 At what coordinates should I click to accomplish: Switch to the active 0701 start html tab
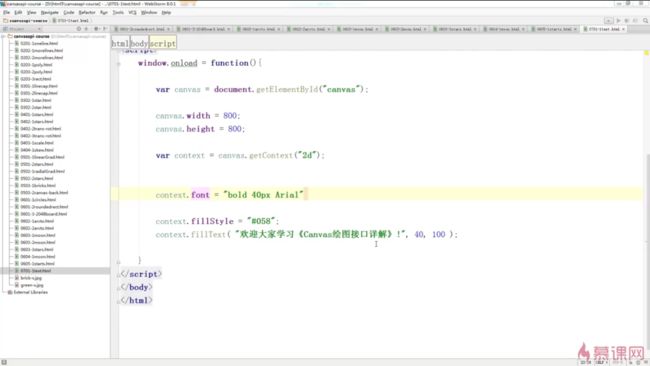click(x=604, y=29)
